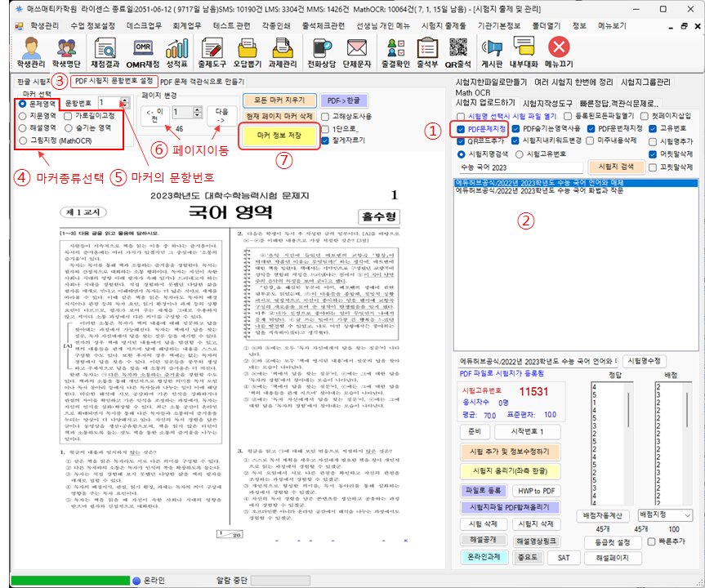Increase 문항번호 with the up arrow
The height and width of the screenshot is (588, 705).
coord(124,100)
